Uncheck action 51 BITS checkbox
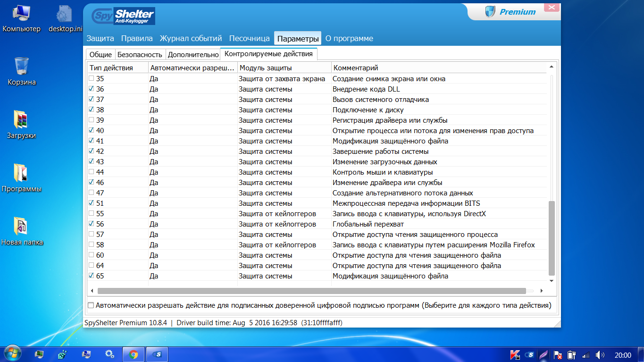Viewport: 644px width, 362px height. click(92, 203)
